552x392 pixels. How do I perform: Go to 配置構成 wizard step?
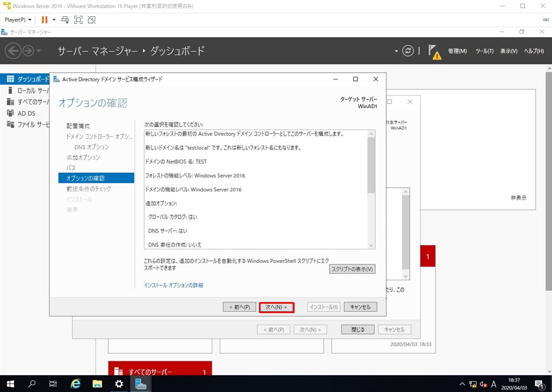click(78, 126)
